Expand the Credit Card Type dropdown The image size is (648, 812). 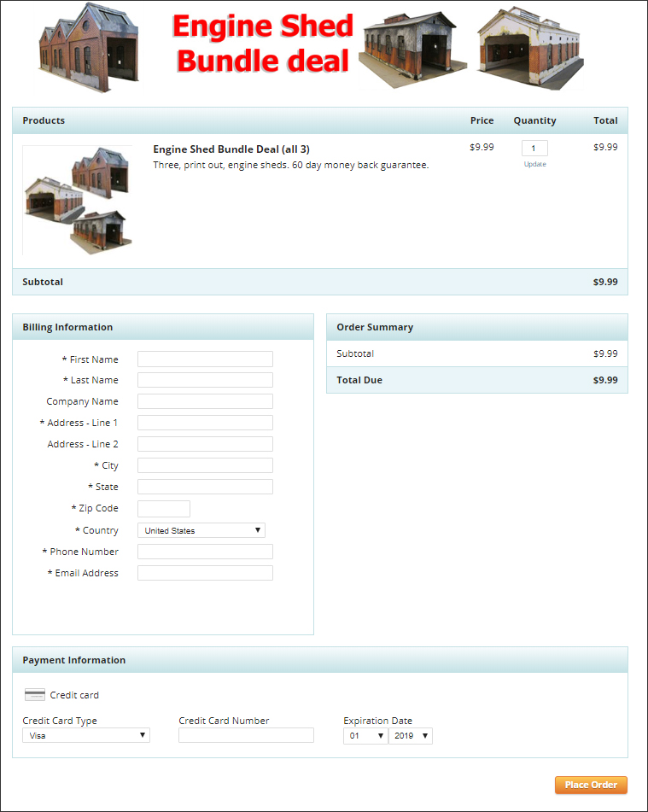(86, 735)
